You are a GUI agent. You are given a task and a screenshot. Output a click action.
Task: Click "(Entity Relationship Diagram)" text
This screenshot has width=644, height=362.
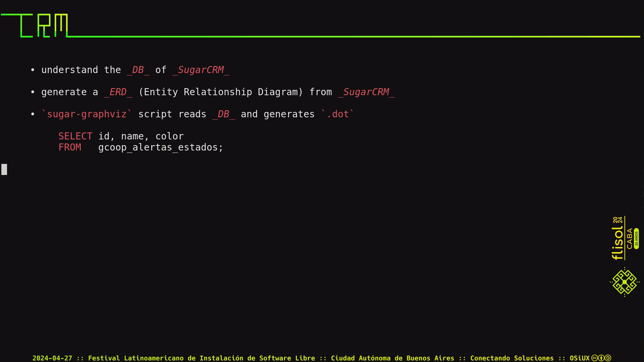pos(221,92)
